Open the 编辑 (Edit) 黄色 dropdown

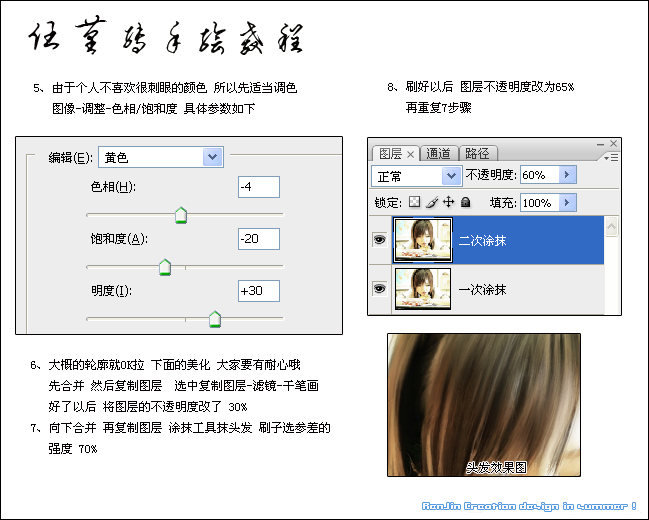click(x=161, y=157)
